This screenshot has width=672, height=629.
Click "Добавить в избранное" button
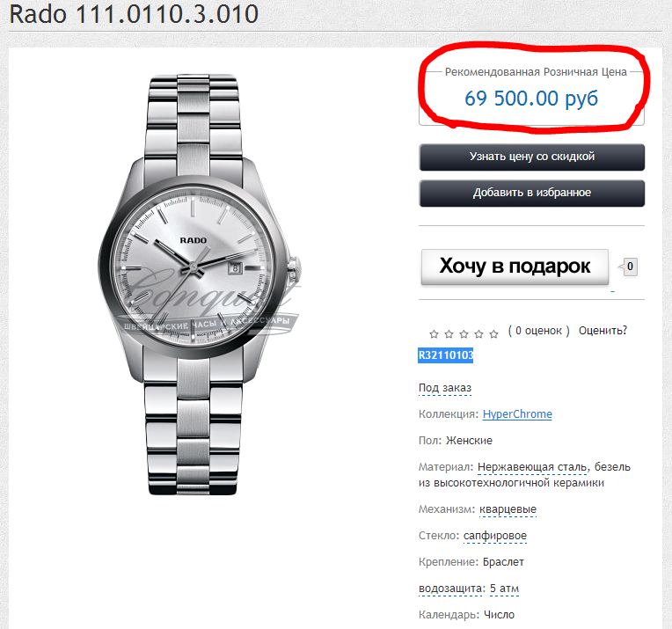(x=532, y=193)
